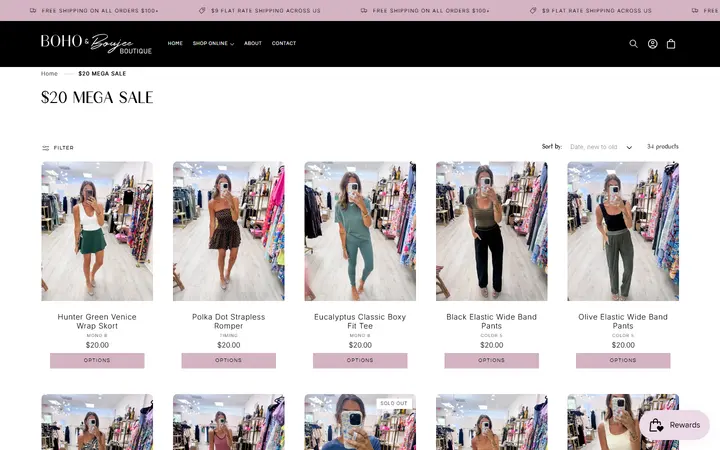This screenshot has width=720, height=450.
Task: Click the filter sliders icon
Action: [45, 148]
